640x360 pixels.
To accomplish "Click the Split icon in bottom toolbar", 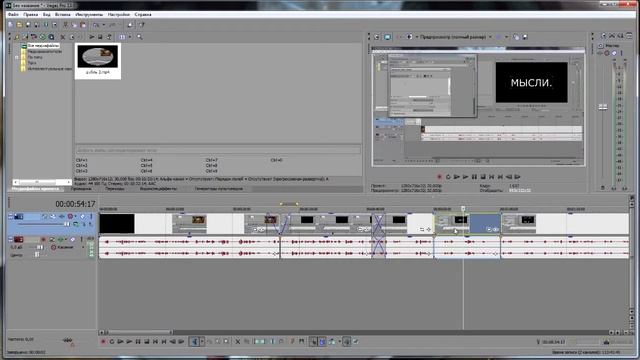I will (272, 341).
